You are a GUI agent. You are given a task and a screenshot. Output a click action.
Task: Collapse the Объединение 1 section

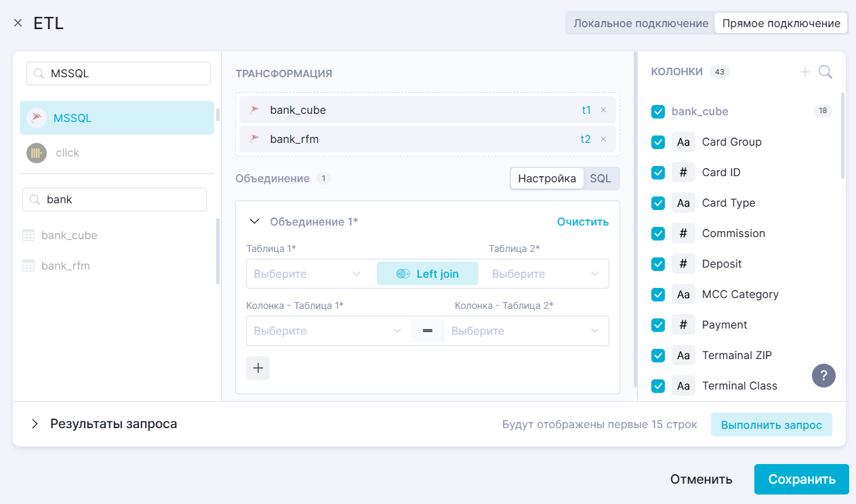(x=255, y=222)
